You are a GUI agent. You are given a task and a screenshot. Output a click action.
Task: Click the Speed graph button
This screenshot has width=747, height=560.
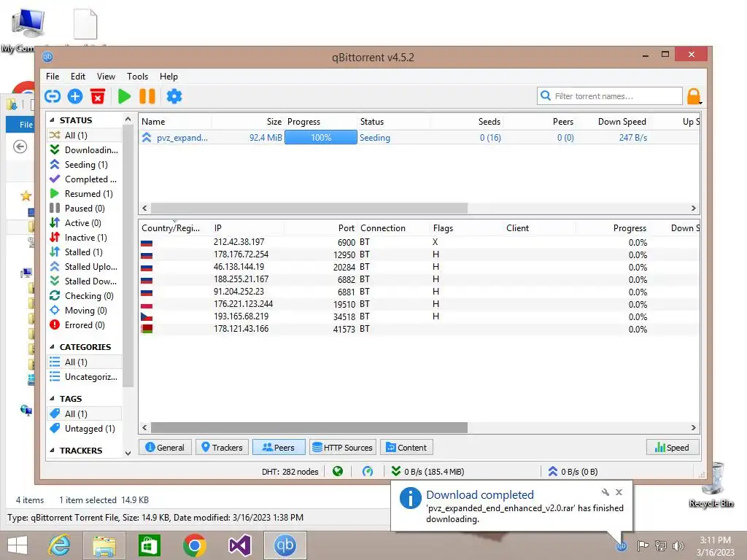pos(672,447)
